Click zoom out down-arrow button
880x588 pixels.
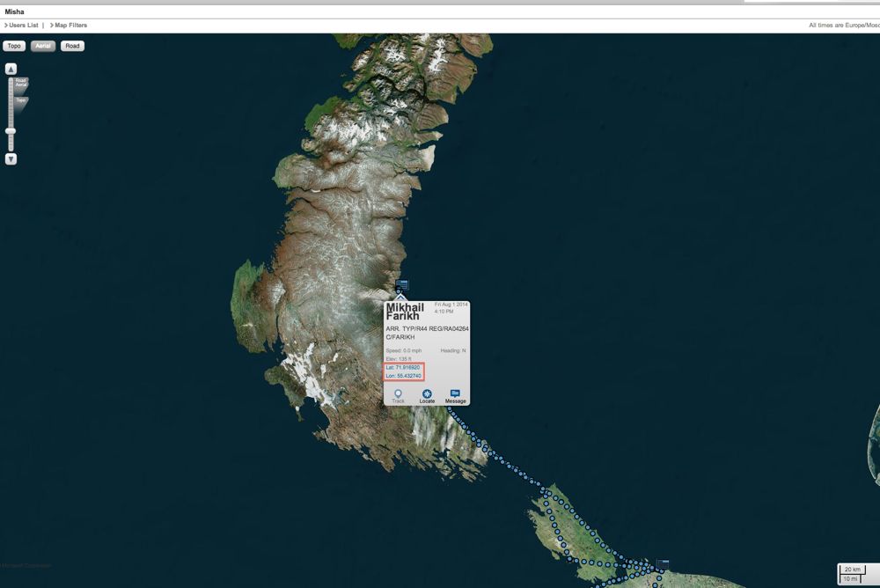(11, 159)
